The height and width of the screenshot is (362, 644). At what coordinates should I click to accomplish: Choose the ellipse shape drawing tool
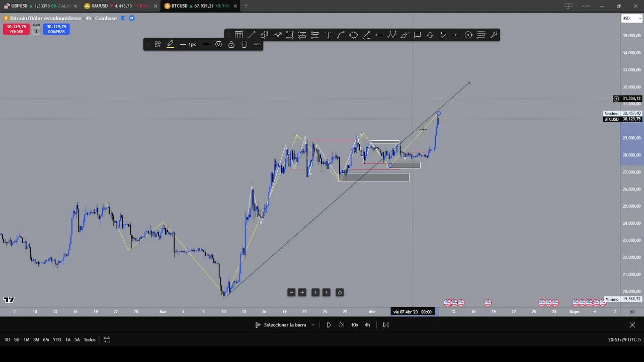354,35
